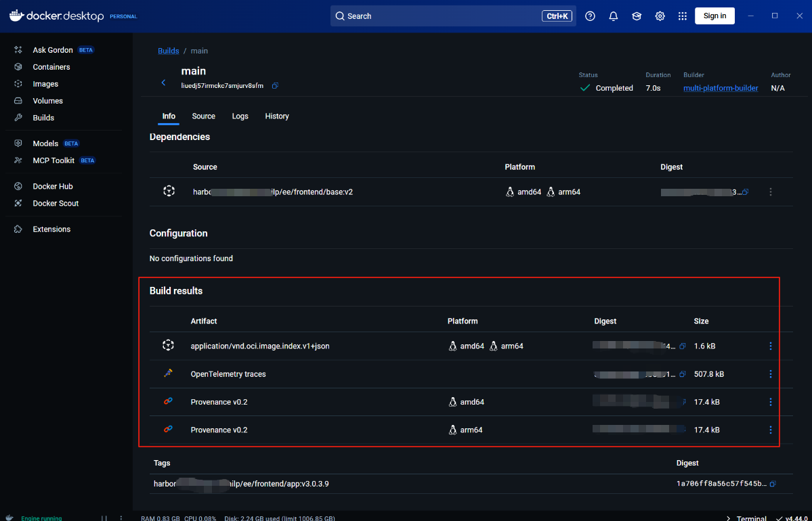Click the 1a706ff8a56c57f545b digest text
The width and height of the screenshot is (812, 521).
click(721, 484)
